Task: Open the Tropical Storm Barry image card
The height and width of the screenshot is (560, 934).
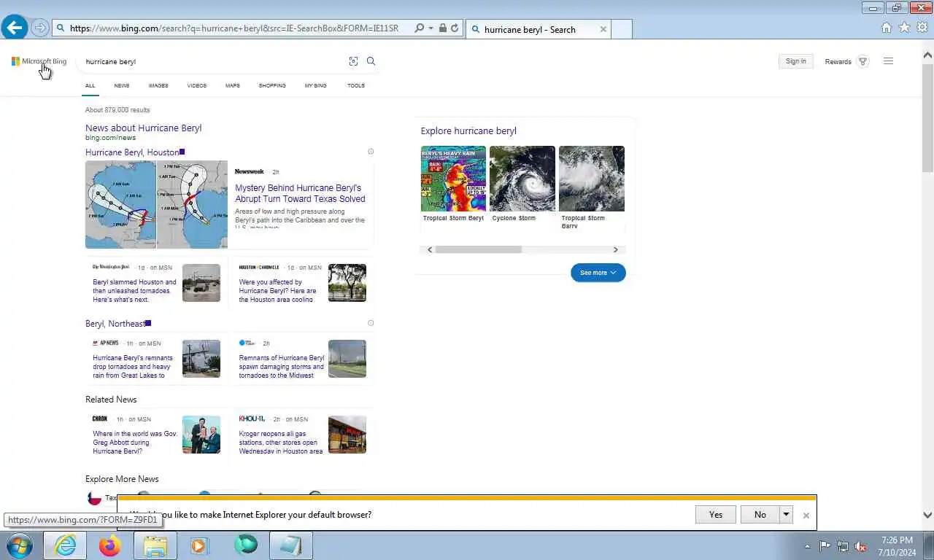Action: click(x=592, y=188)
